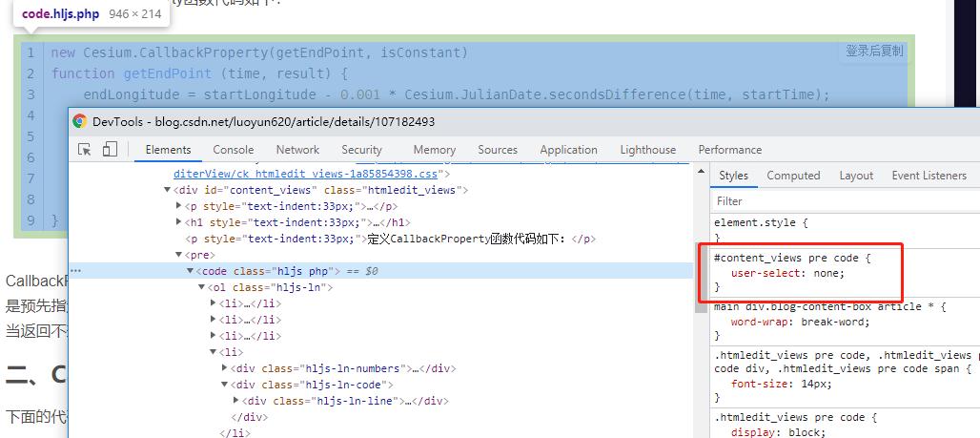Select the inspect element picker icon
The height and width of the screenshot is (438, 980).
(85, 150)
